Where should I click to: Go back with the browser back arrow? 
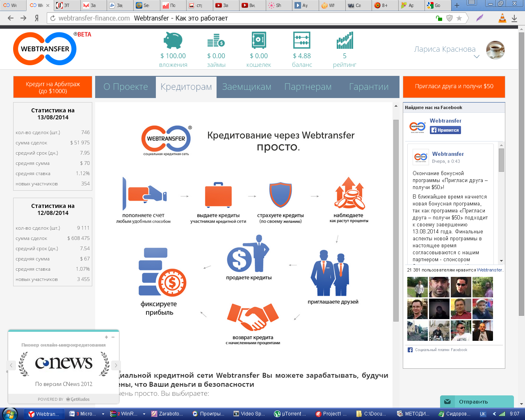[11, 18]
